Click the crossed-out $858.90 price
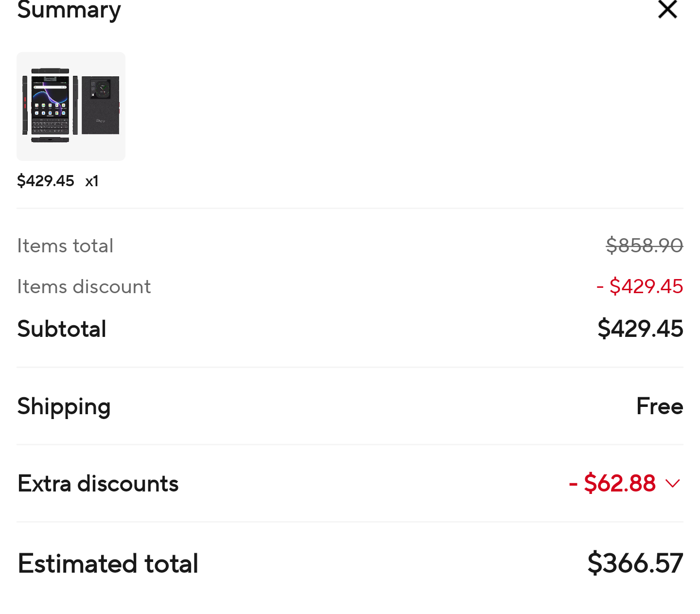The width and height of the screenshot is (700, 614). pos(644,246)
